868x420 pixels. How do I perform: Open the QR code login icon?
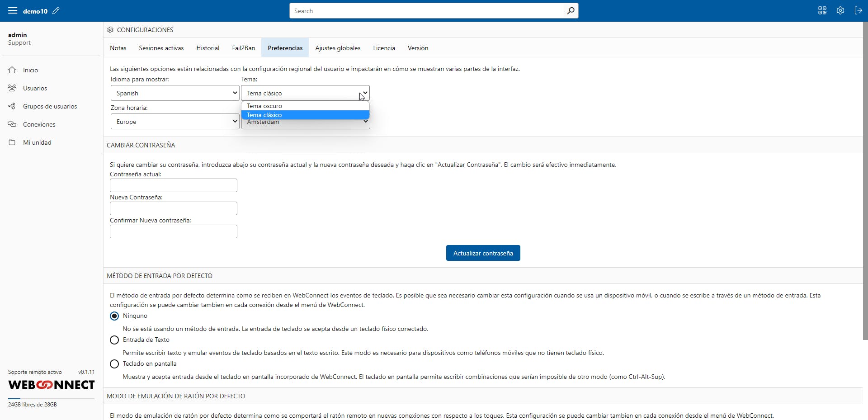pos(822,10)
